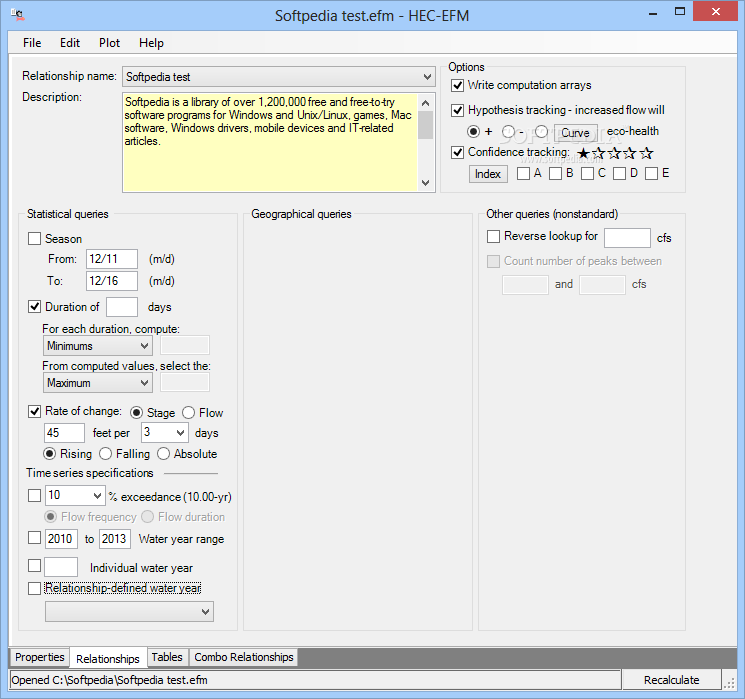Screen dimensions: 745x699
Task: Expand the Relationship name dropdown
Action: (427, 77)
